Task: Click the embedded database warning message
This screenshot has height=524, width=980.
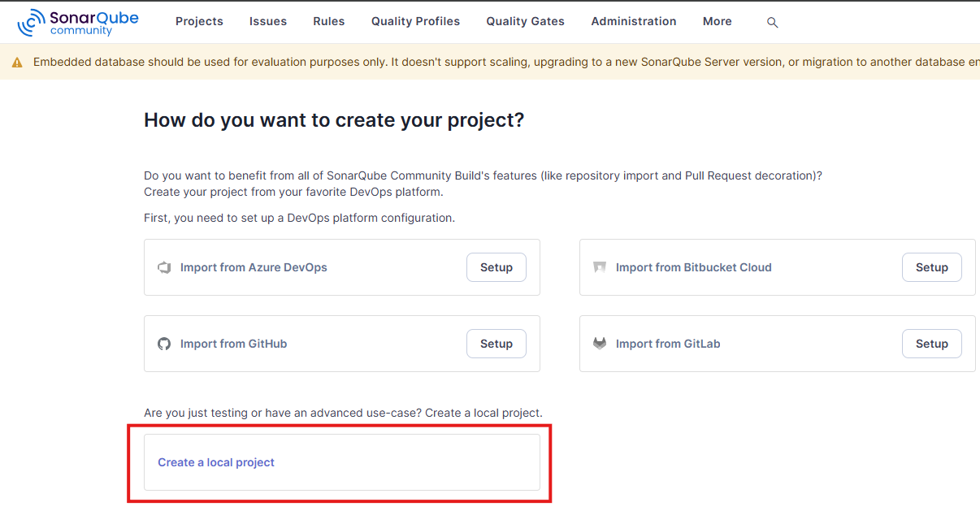Action: 506,63
